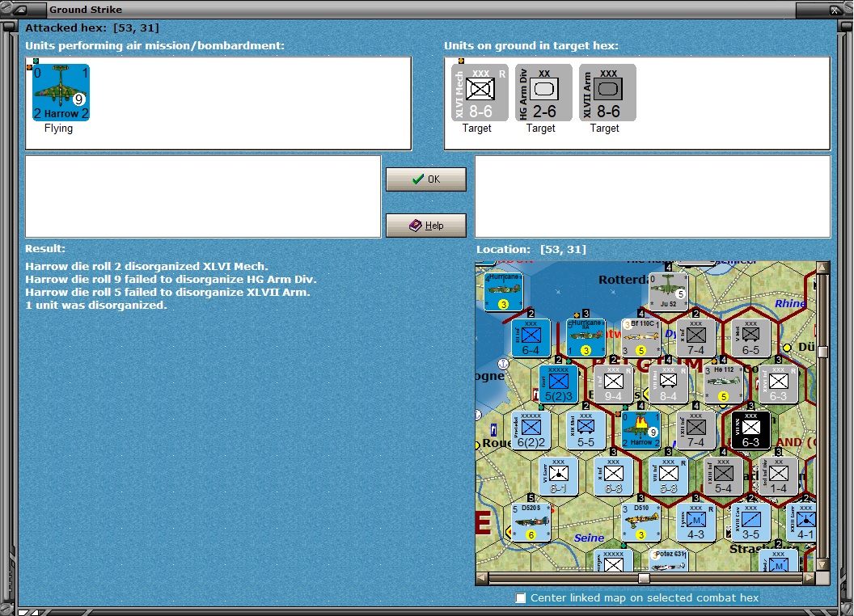Click the LXII Inf 7-4 gray counter
Viewport: 854px width, 616px height.
click(695, 430)
